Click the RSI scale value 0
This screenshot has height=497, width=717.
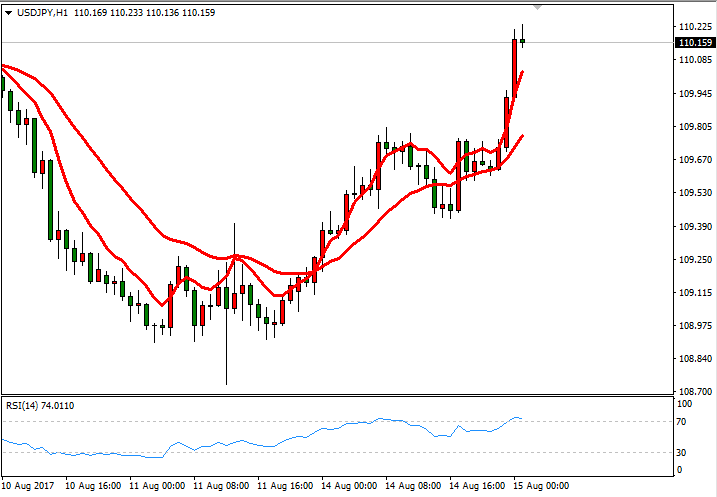tap(679, 470)
